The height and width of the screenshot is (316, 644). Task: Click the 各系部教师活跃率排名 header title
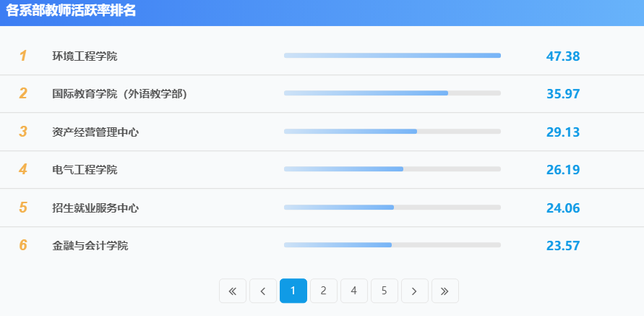(71, 11)
